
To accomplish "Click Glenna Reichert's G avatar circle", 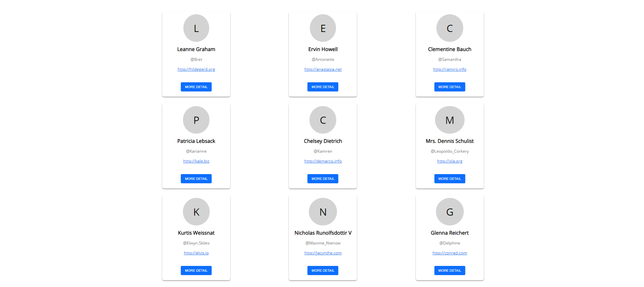I will tap(449, 212).
